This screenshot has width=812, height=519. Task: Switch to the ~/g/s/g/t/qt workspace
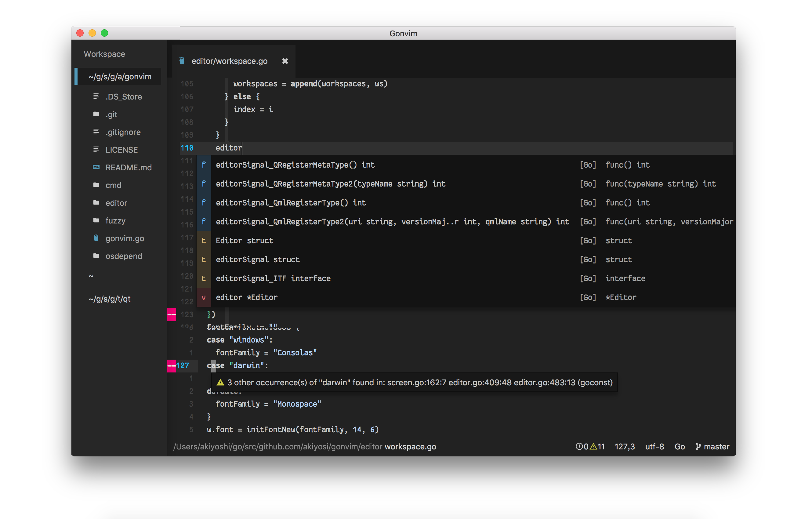110,299
